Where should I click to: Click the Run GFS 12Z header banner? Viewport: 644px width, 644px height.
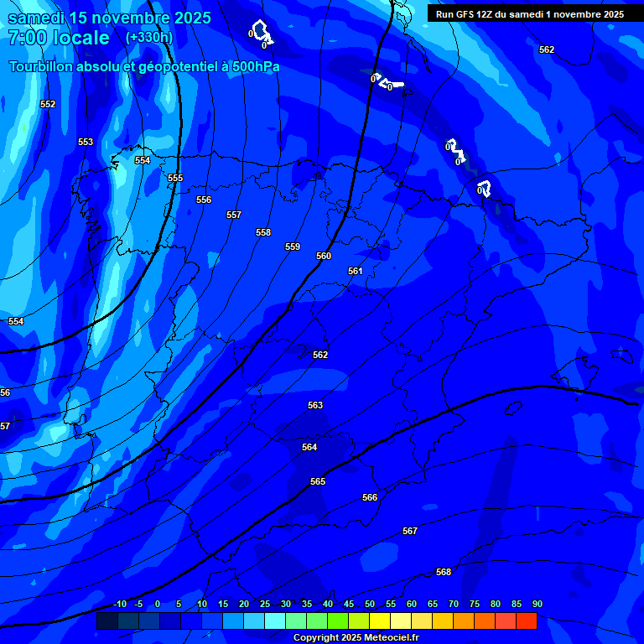tap(530, 14)
